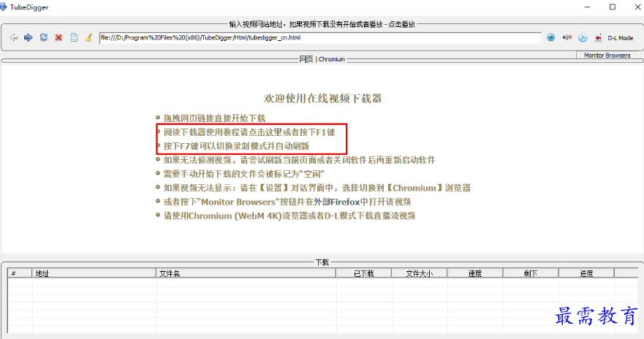Open a new blank page via the document icon
The height and width of the screenshot is (339, 644).
coord(74,37)
